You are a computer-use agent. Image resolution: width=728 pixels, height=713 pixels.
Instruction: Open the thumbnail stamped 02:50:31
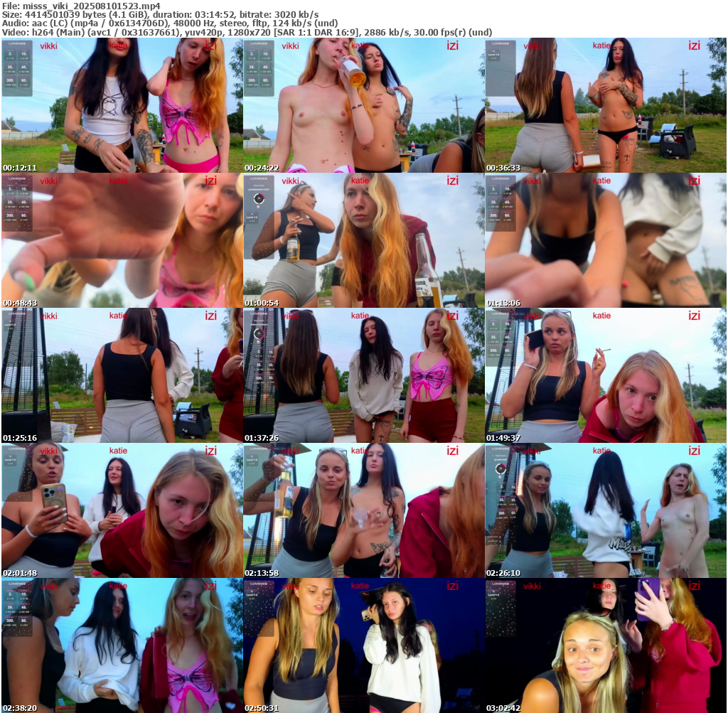point(364,645)
